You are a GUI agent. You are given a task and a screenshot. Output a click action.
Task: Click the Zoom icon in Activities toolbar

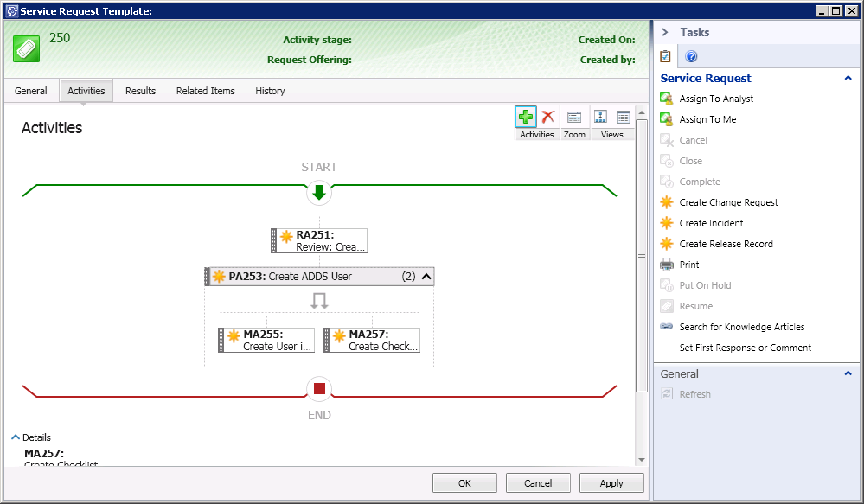tap(574, 118)
